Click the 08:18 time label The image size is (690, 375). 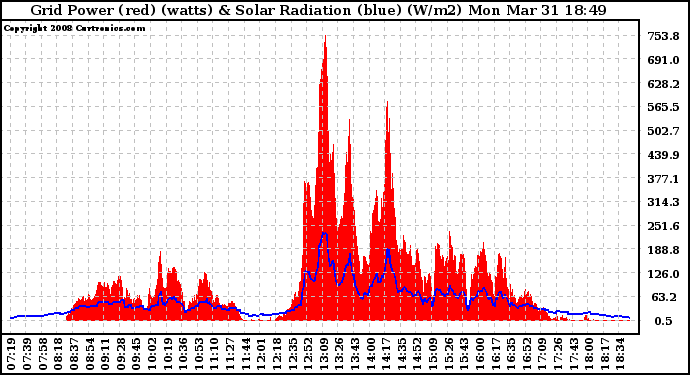(58, 354)
